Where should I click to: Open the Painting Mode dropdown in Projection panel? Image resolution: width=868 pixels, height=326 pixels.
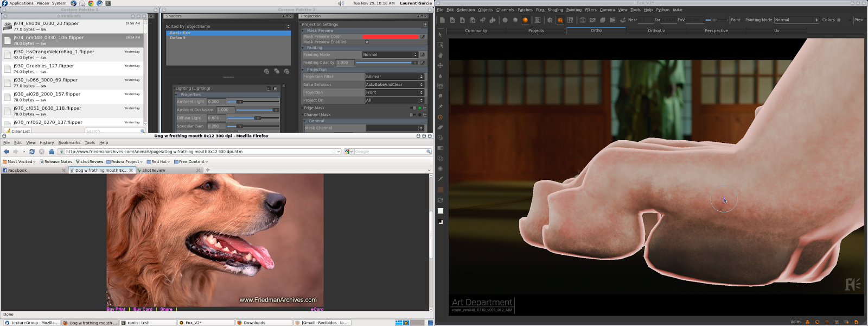(390, 55)
